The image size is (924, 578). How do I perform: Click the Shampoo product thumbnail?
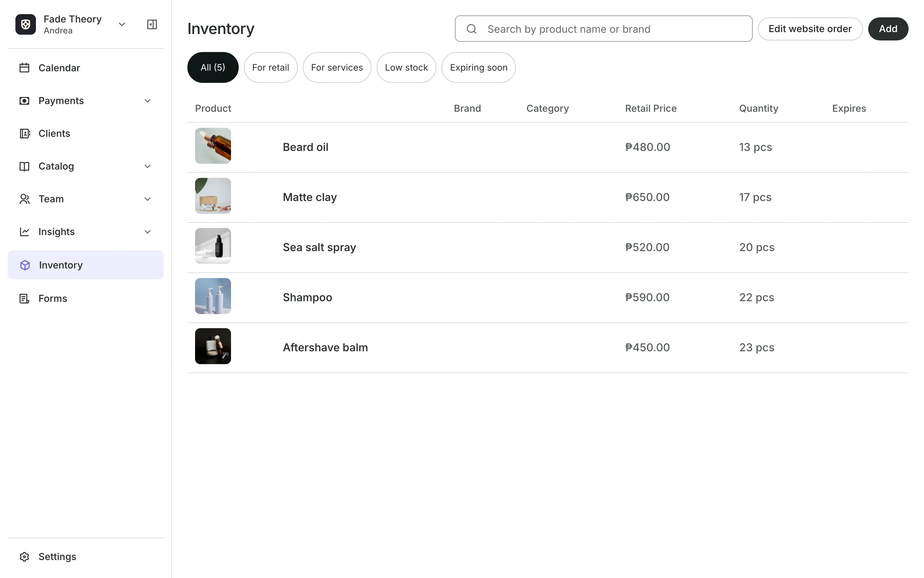[x=213, y=296]
